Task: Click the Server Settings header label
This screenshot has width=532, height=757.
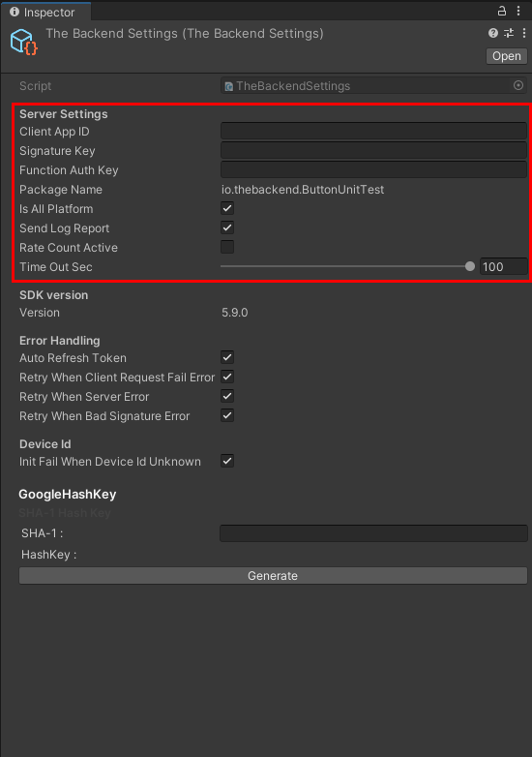Action: [x=64, y=114]
